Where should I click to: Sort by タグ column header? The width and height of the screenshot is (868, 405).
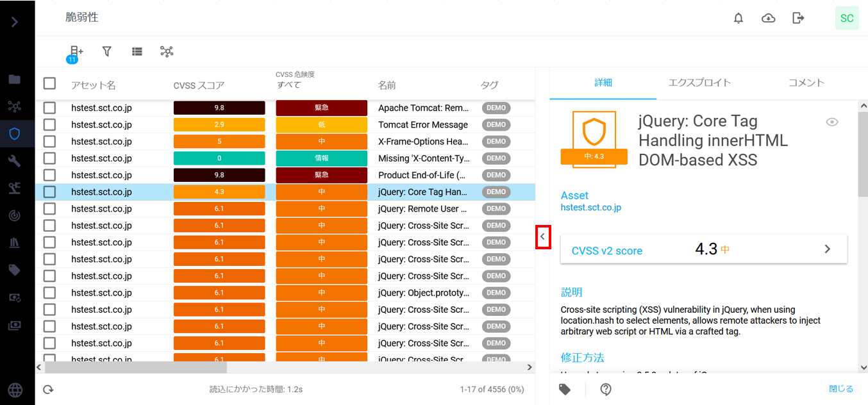pyautogui.click(x=489, y=85)
